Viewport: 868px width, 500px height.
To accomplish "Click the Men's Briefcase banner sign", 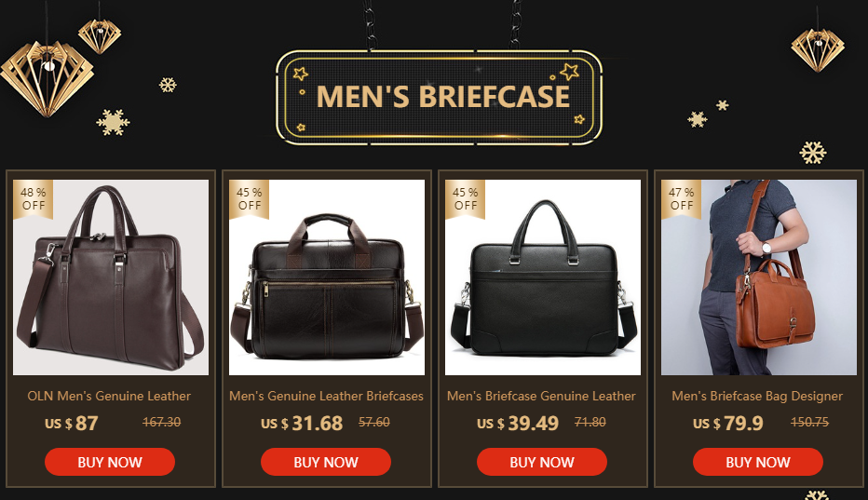I will coord(439,98).
